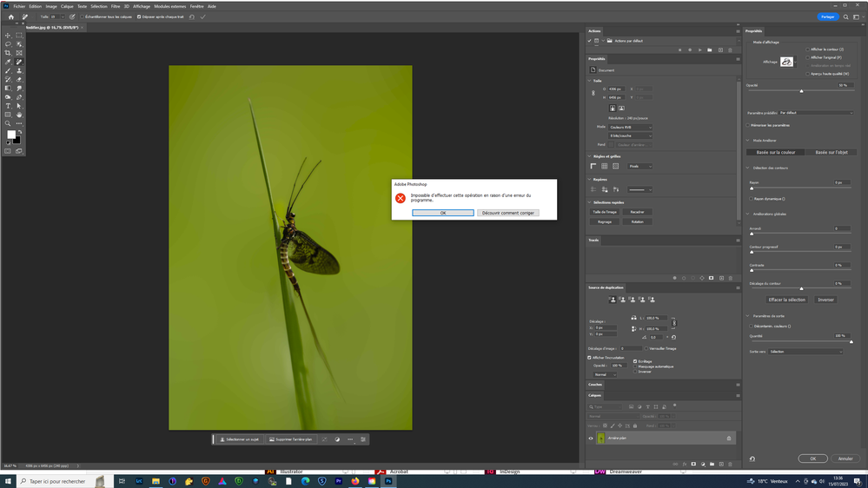Select the Text tool

tap(9, 106)
